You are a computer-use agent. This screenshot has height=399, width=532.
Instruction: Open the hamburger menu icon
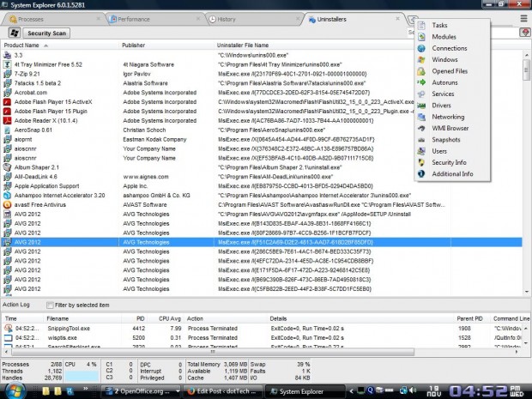524,19
